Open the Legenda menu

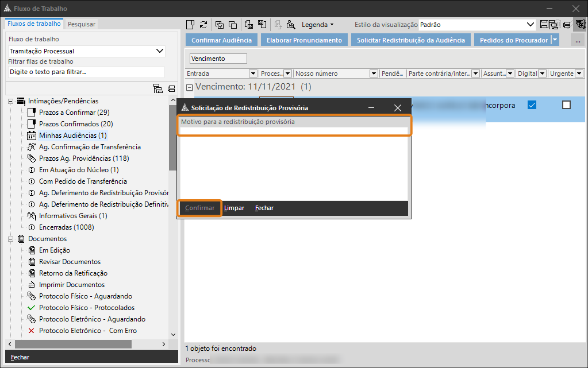coord(317,25)
